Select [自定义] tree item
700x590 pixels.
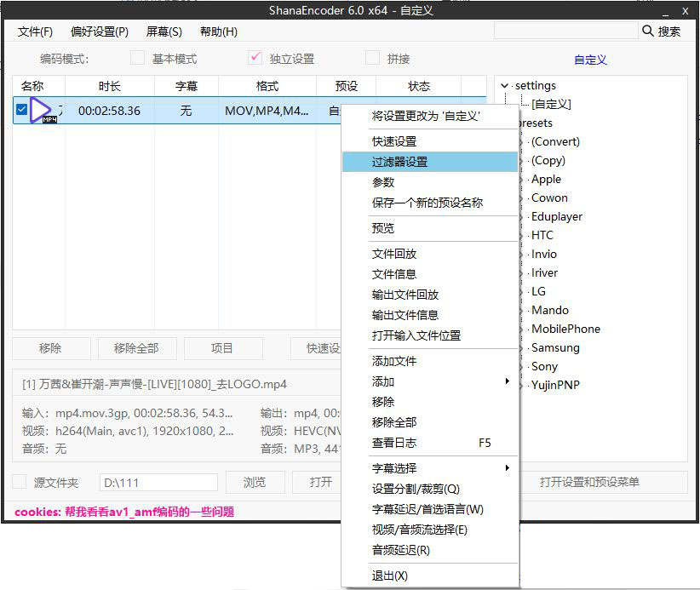pos(551,104)
